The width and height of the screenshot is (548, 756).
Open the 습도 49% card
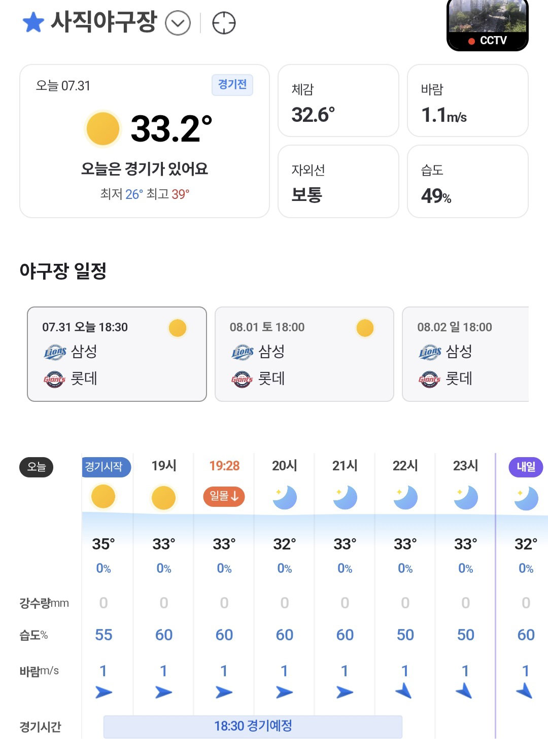pyautogui.click(x=468, y=182)
